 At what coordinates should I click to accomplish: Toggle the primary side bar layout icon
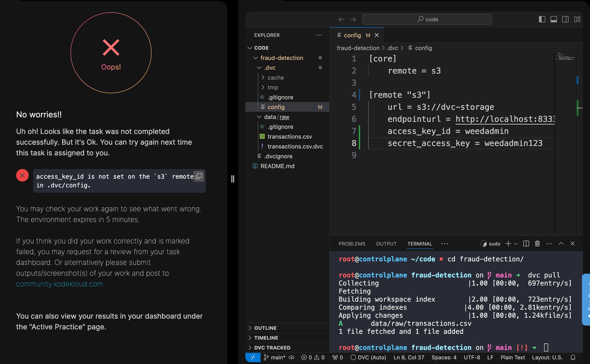542,19
